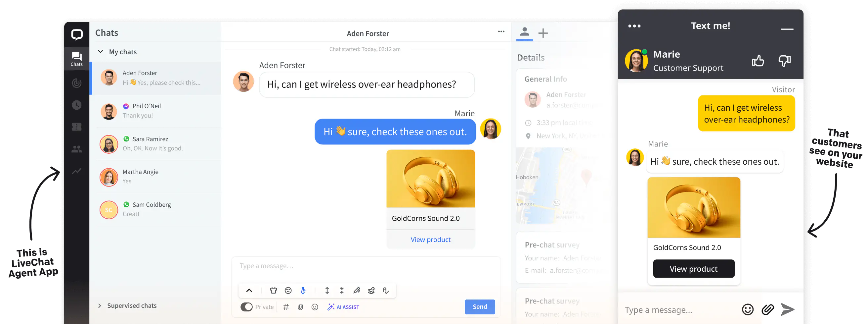The image size is (868, 324).
Task: Click the headphones product image in agent chat
Action: point(431,179)
